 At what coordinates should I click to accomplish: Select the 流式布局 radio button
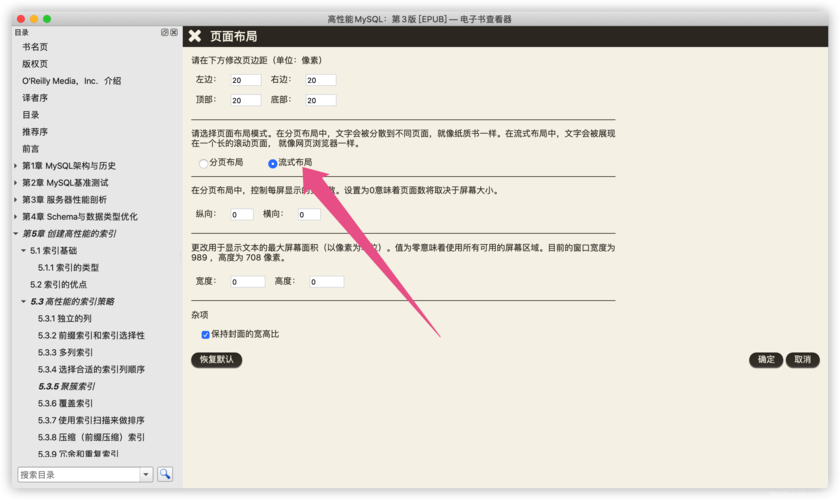273,163
